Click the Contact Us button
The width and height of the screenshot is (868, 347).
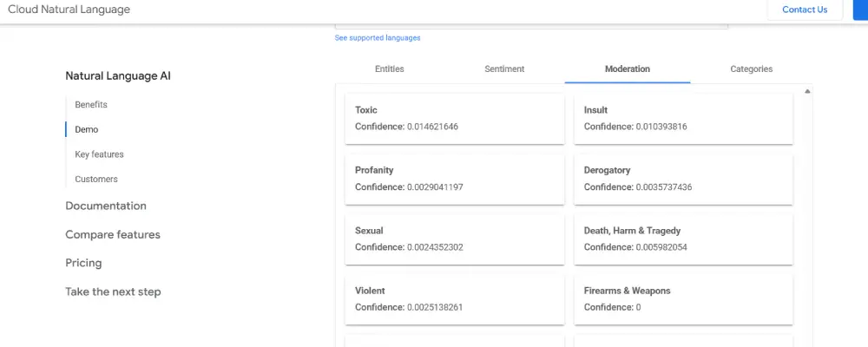805,10
